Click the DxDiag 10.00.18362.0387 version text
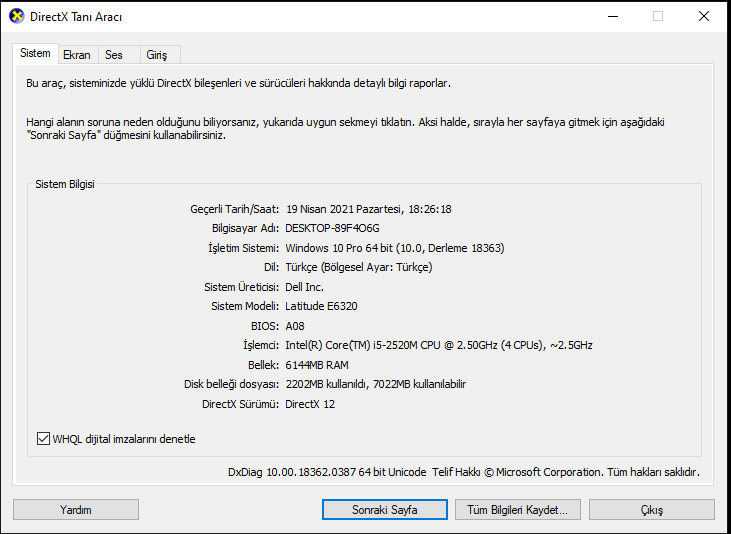 327,472
